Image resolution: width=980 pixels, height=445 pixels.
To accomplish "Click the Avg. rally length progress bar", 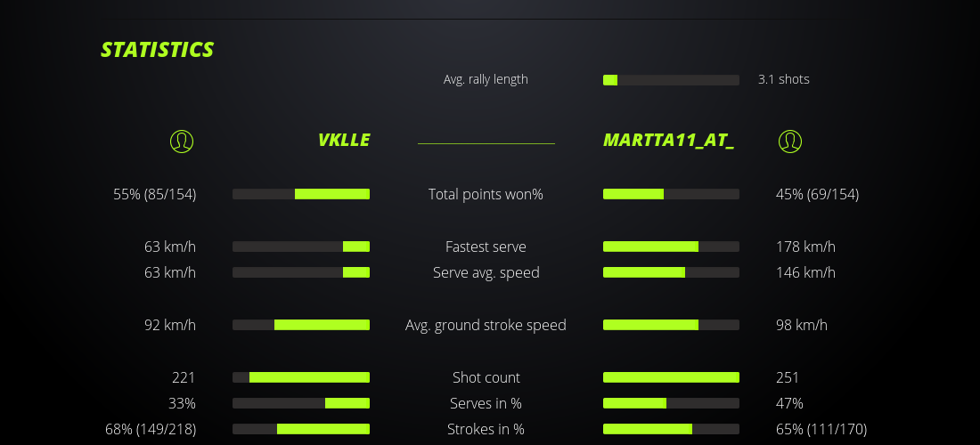I will pos(671,80).
